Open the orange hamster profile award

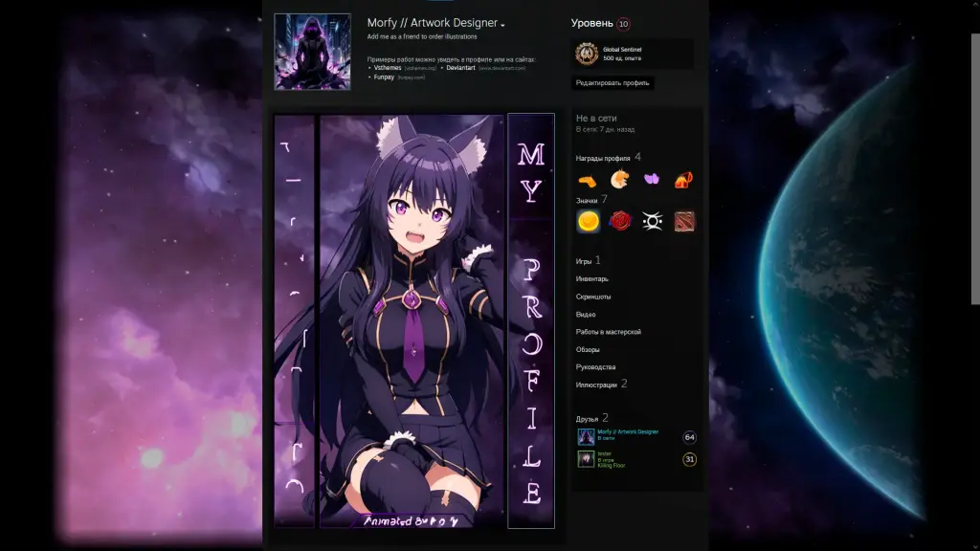pyautogui.click(x=620, y=179)
